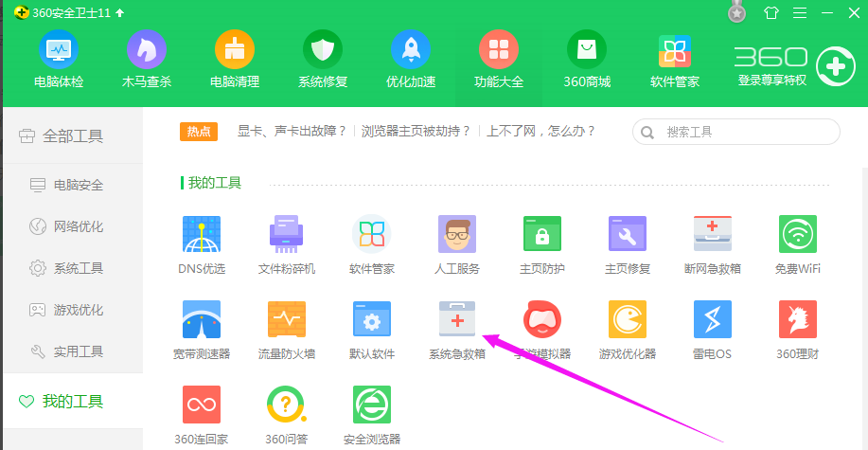The width and height of the screenshot is (868, 450).
Task: Click the 我的工具 section heading
Action: (215, 183)
